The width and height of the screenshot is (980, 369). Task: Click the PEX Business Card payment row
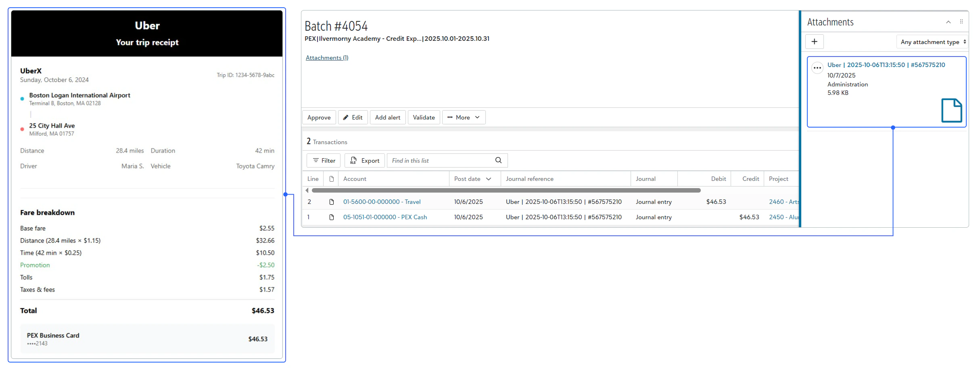(x=147, y=339)
